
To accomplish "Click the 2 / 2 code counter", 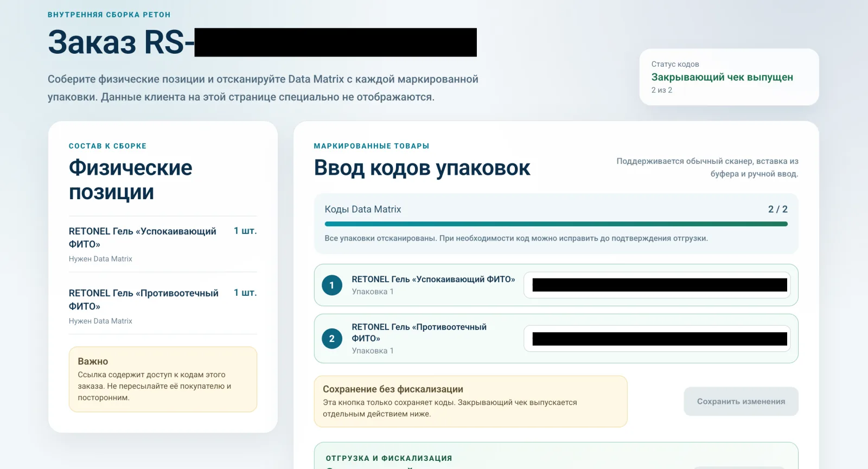I will (x=777, y=210).
